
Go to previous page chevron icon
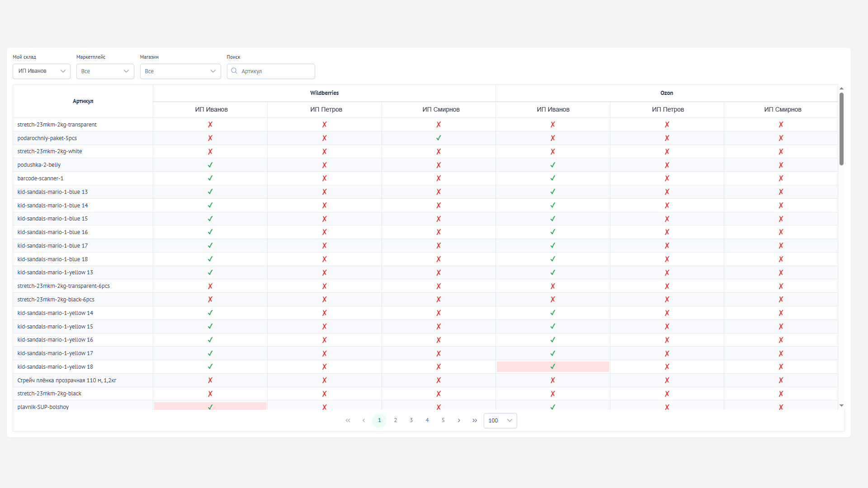click(x=363, y=421)
